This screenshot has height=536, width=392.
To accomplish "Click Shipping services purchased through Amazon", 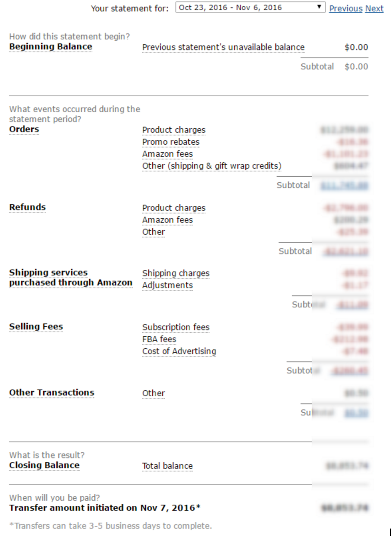I will (71, 278).
